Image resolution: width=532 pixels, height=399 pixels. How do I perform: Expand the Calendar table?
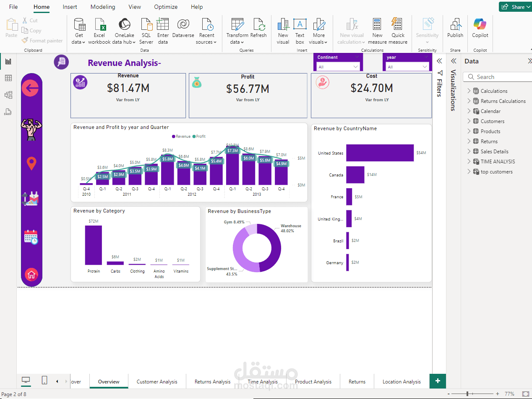pos(469,111)
